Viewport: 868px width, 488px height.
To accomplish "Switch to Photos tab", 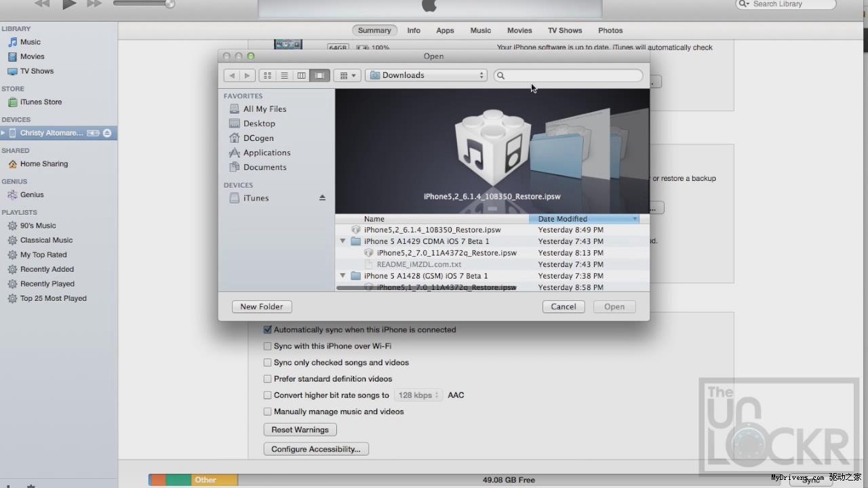I will pos(610,30).
